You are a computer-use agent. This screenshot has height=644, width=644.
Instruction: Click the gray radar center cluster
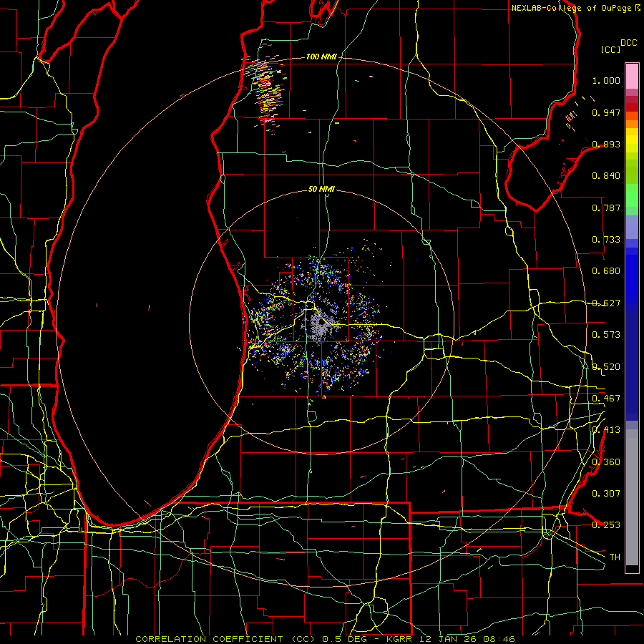[x=321, y=326]
